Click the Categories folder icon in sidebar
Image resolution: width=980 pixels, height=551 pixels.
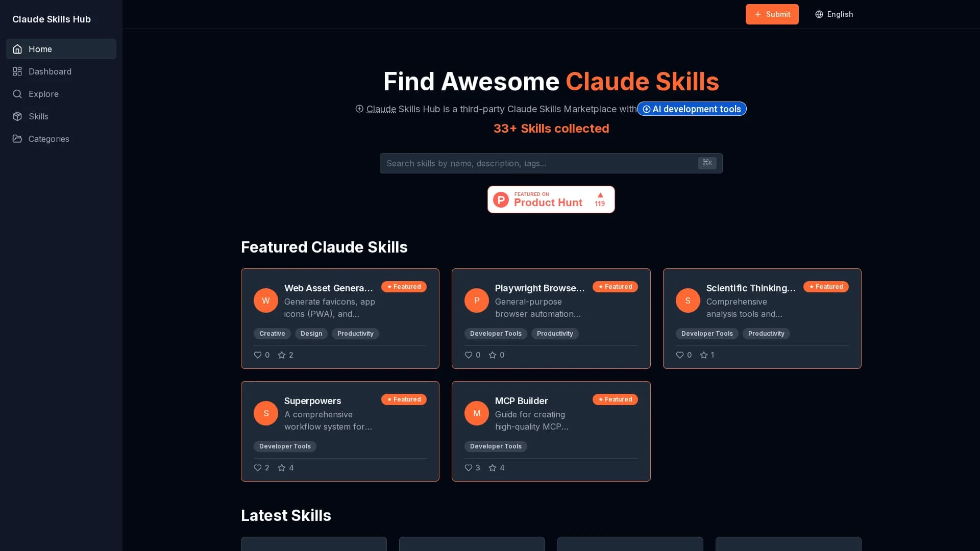pyautogui.click(x=17, y=139)
